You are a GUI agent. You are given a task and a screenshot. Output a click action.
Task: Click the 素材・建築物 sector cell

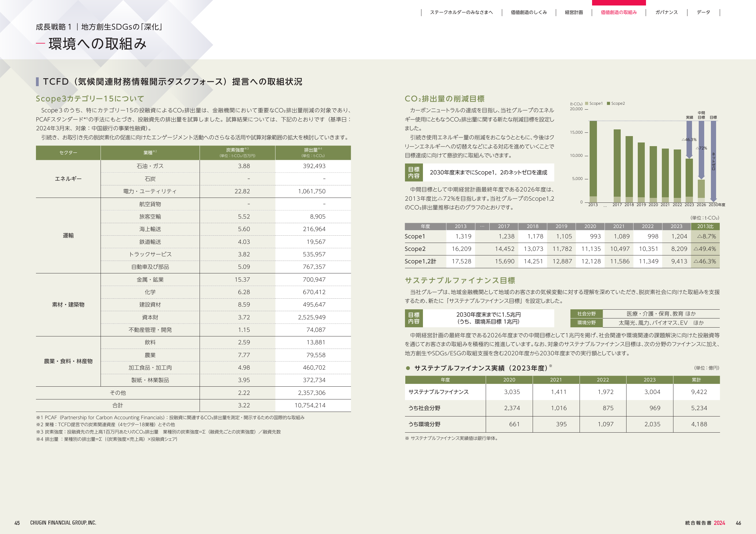pyautogui.click(x=68, y=305)
